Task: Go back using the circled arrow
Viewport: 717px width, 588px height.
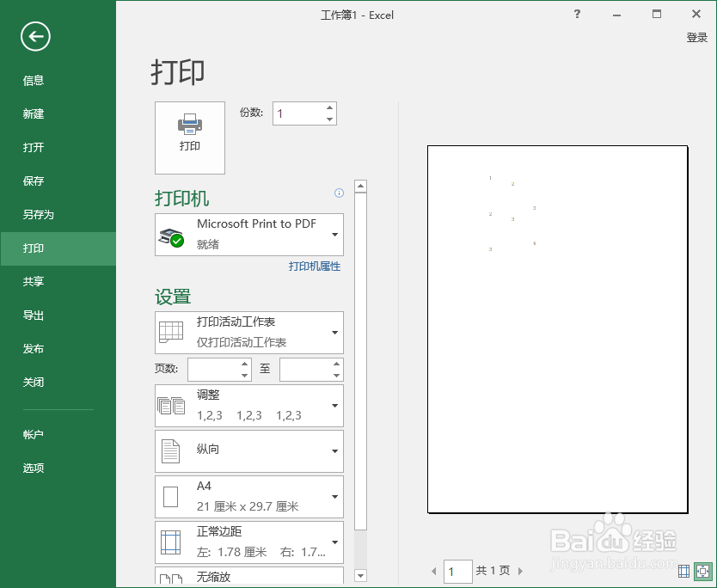Action: 35,37
